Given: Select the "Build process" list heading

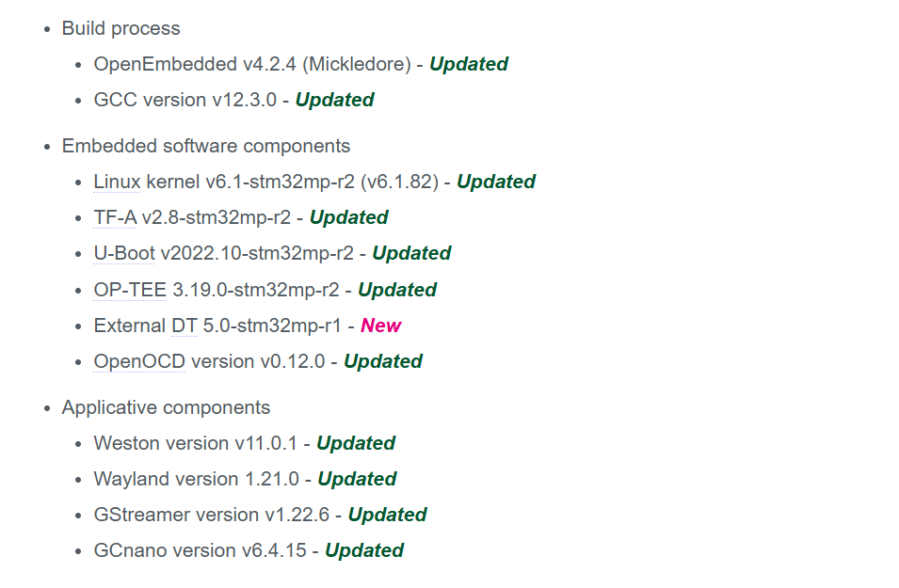Looking at the screenshot, I should (x=121, y=28).
